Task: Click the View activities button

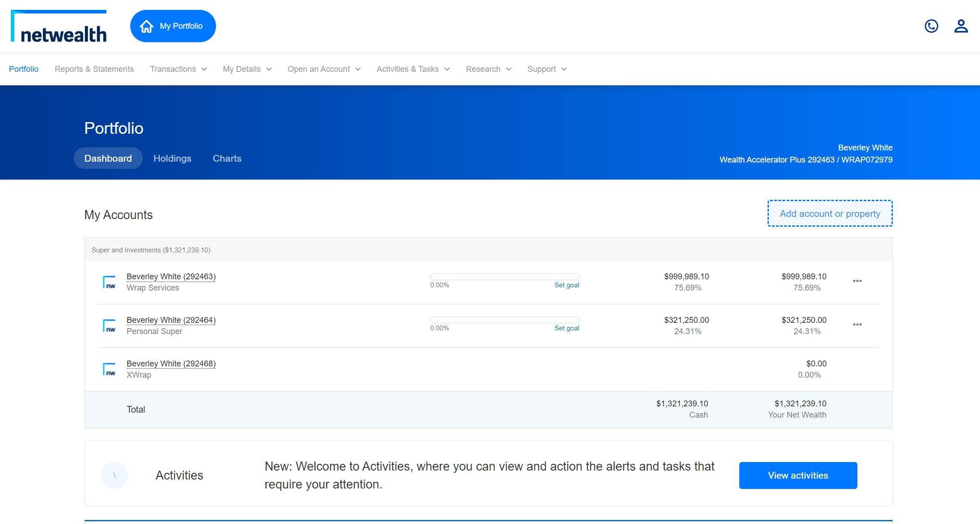Action: pos(798,476)
